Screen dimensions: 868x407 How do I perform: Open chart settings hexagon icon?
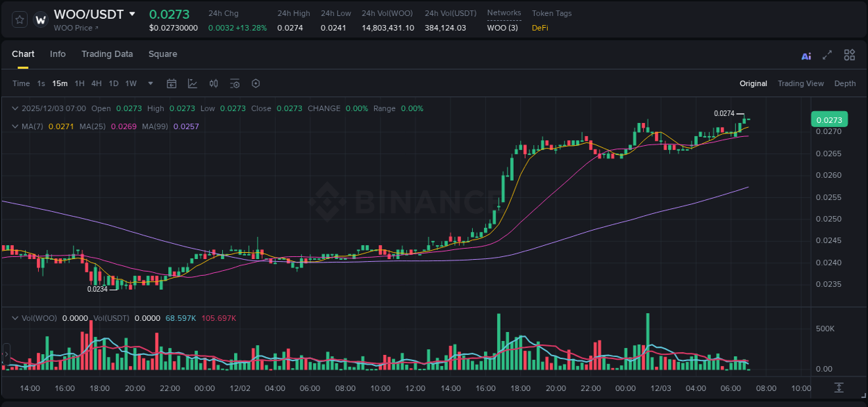click(x=255, y=83)
